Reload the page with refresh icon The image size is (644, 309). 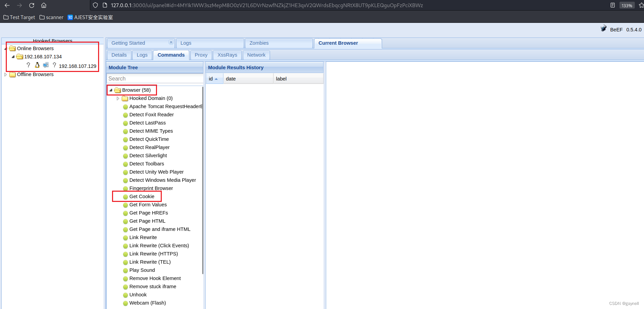(32, 5)
